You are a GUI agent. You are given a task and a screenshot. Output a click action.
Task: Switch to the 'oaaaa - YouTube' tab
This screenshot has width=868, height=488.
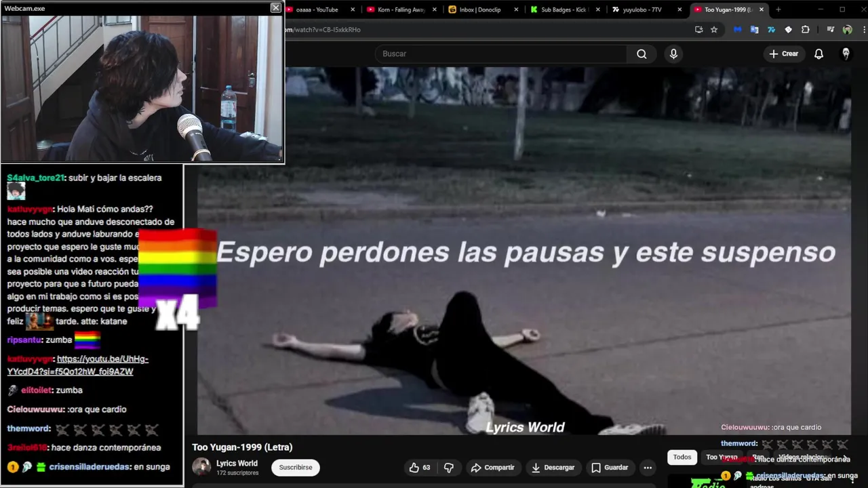click(x=316, y=9)
